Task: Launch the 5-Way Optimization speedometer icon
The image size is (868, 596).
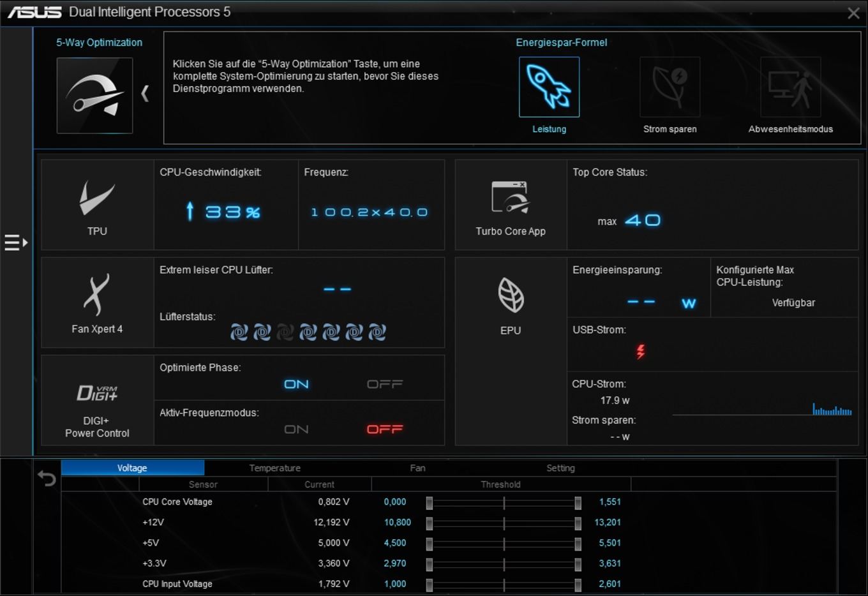Action: 94,96
